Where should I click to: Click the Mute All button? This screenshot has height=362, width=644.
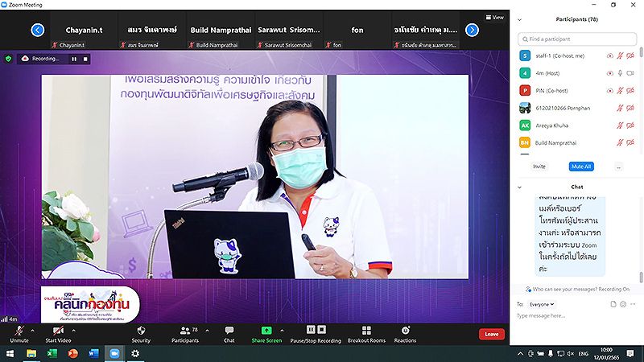click(581, 167)
